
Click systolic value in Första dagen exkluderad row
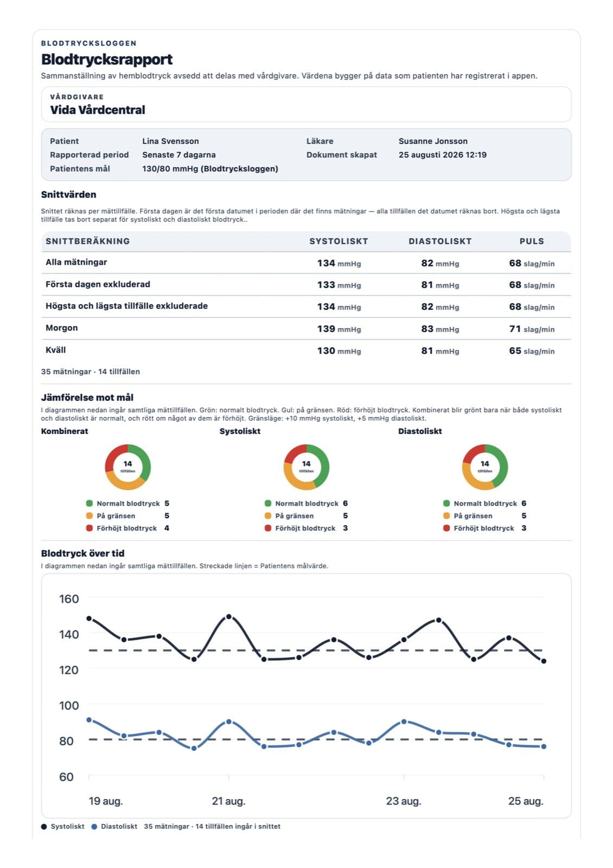(339, 285)
